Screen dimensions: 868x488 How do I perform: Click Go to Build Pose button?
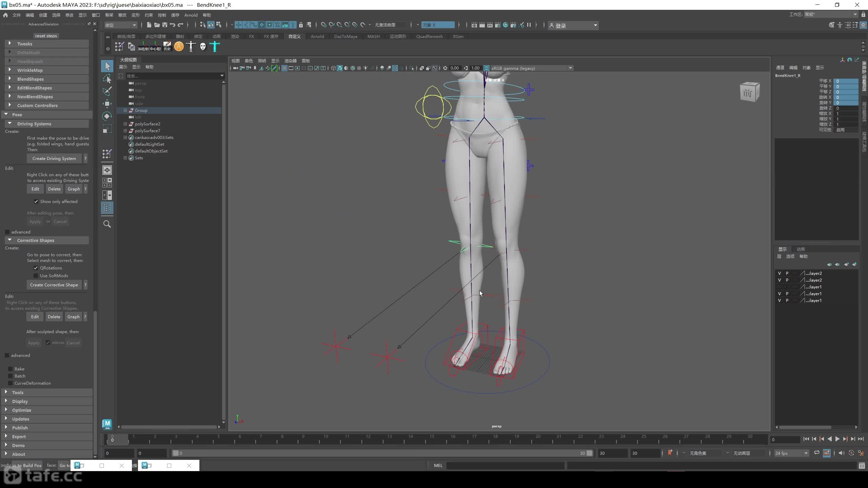(27, 465)
